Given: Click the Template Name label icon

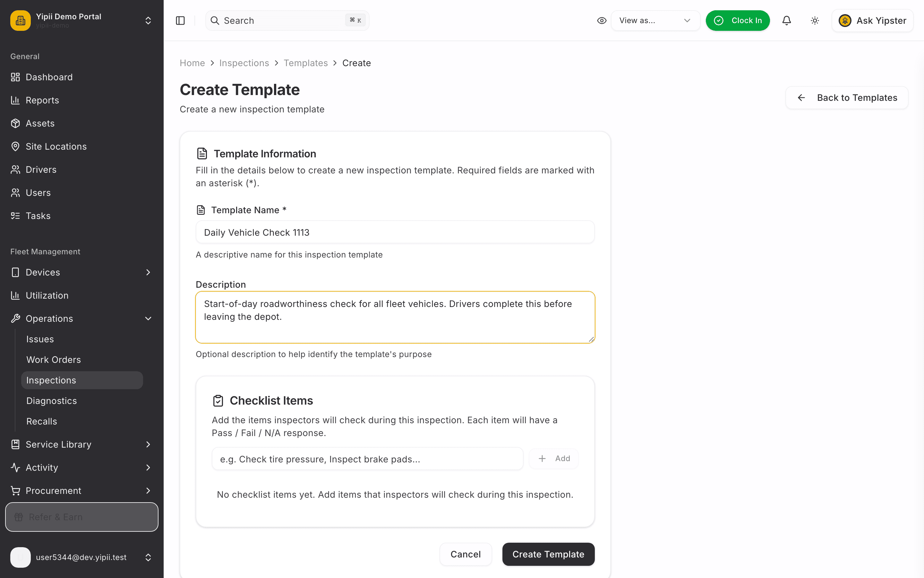Looking at the screenshot, I should [201, 210].
